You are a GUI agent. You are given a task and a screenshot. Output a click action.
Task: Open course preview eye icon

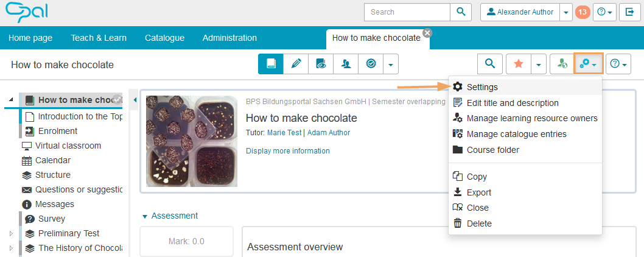tap(321, 64)
